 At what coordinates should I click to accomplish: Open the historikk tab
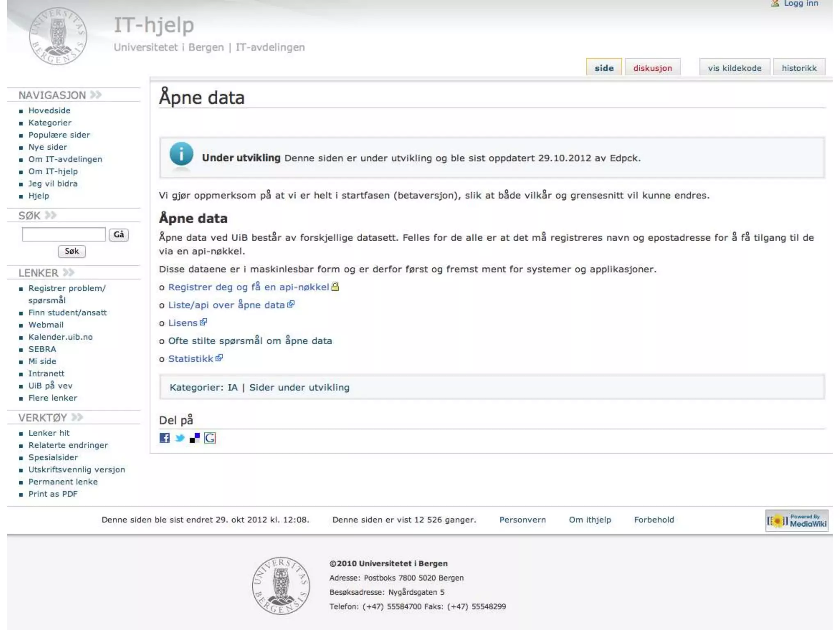799,68
